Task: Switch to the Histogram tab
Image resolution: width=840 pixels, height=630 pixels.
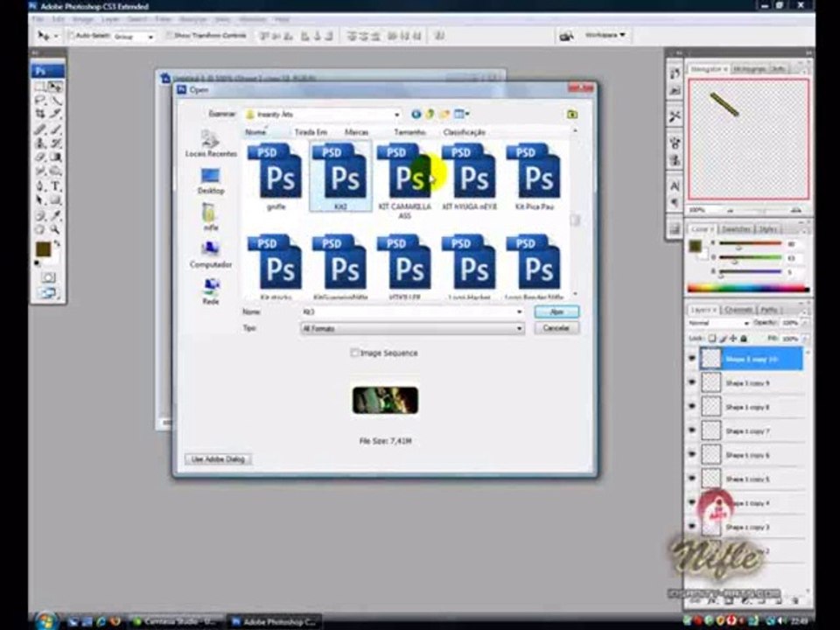Action: point(751,69)
